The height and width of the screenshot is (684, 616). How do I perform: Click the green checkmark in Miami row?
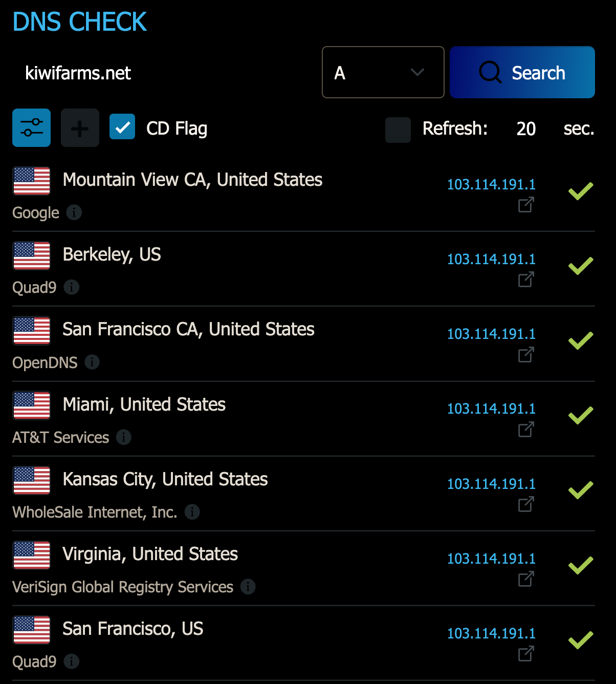click(x=581, y=415)
